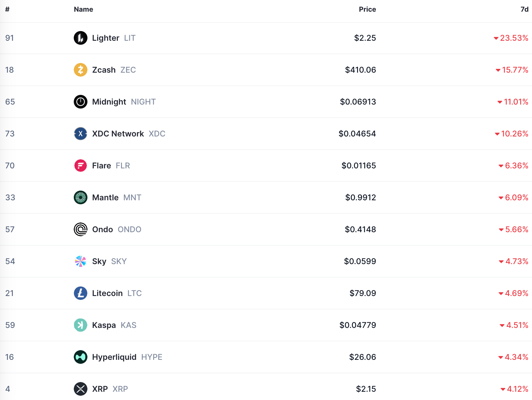532x400 pixels.
Task: Sort the table by Name column
Action: point(83,9)
